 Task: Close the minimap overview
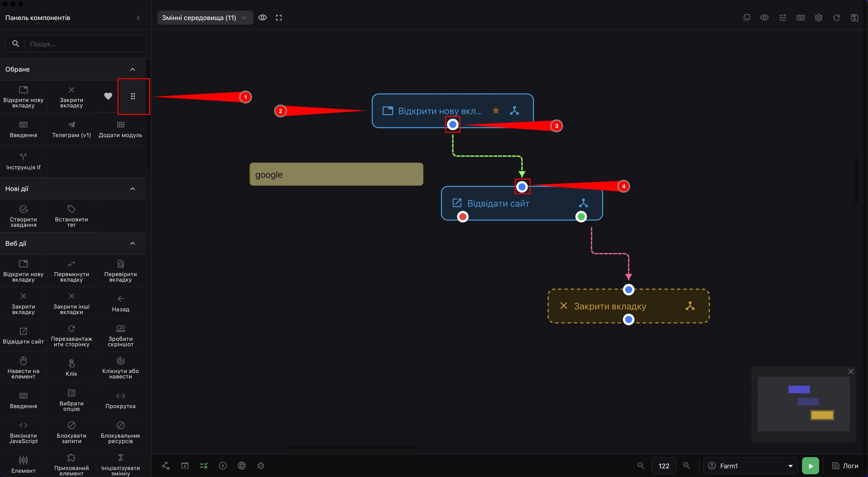click(850, 371)
